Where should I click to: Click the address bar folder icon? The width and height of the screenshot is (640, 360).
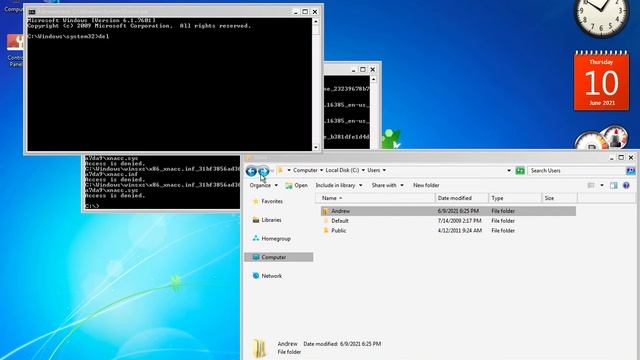(280, 170)
